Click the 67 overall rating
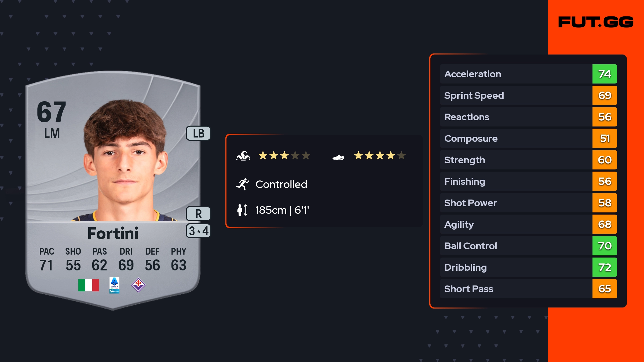Screen dimensions: 644x362 pyautogui.click(x=52, y=112)
